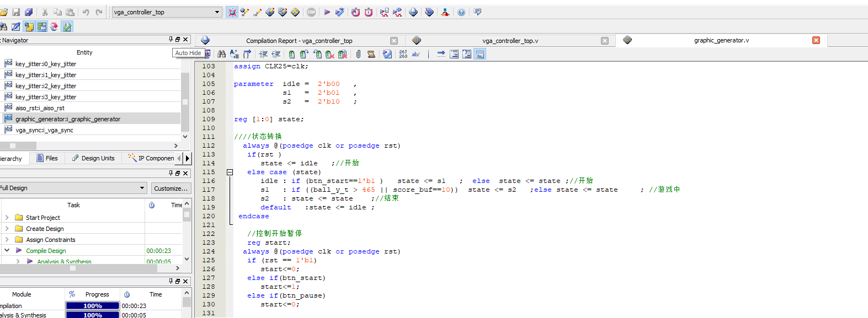Float the Project Navigator panel
This screenshot has width=868, height=318.
pyautogui.click(x=178, y=40)
